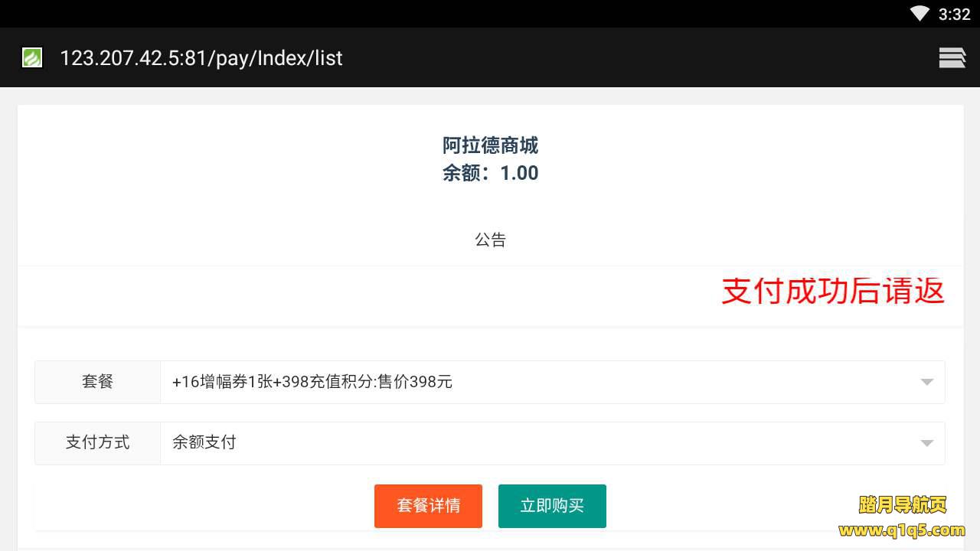Tap the 3:32 clock in status bar
The image size is (980, 551).
954,14
